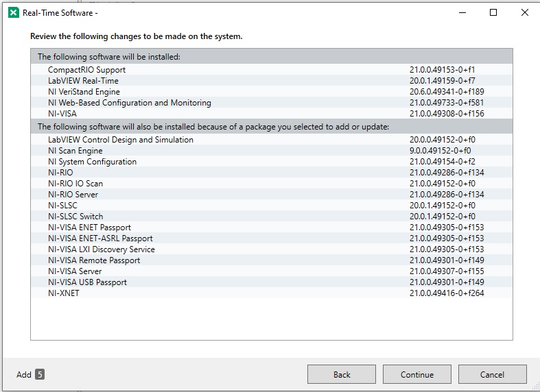The image size is (540, 392).
Task: Click the NI VeriStand Engine row
Action: 84,92
